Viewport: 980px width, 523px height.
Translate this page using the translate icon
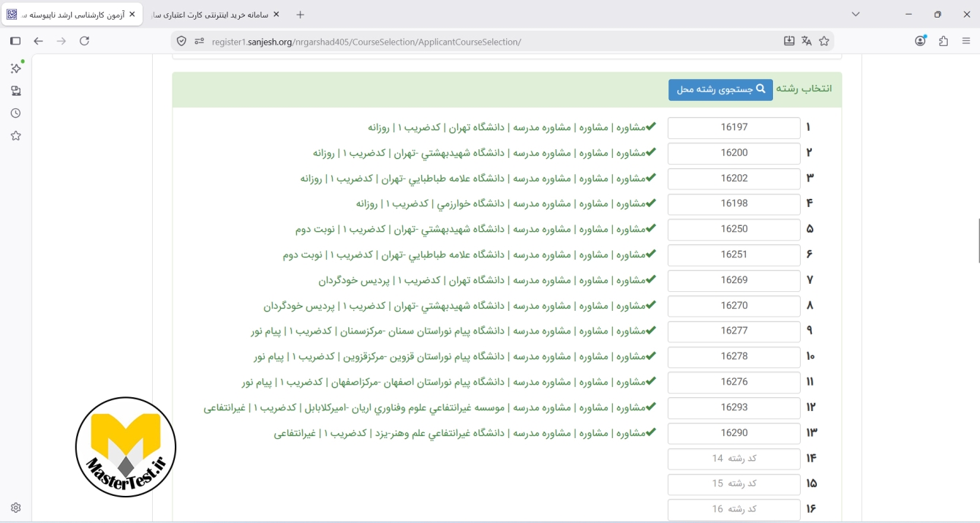click(x=807, y=41)
